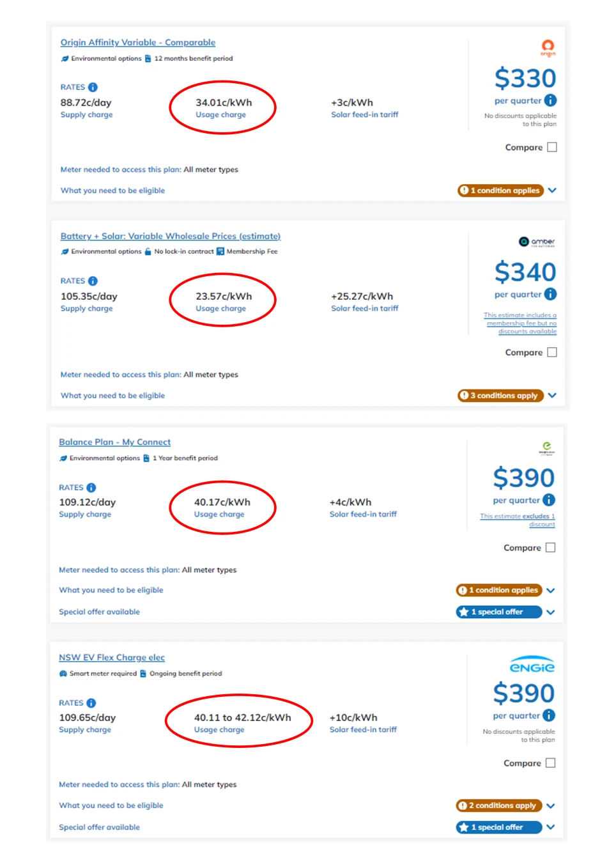The image size is (616, 863).
Task: Expand the 3 conditions apply chevron
Action: coord(552,396)
